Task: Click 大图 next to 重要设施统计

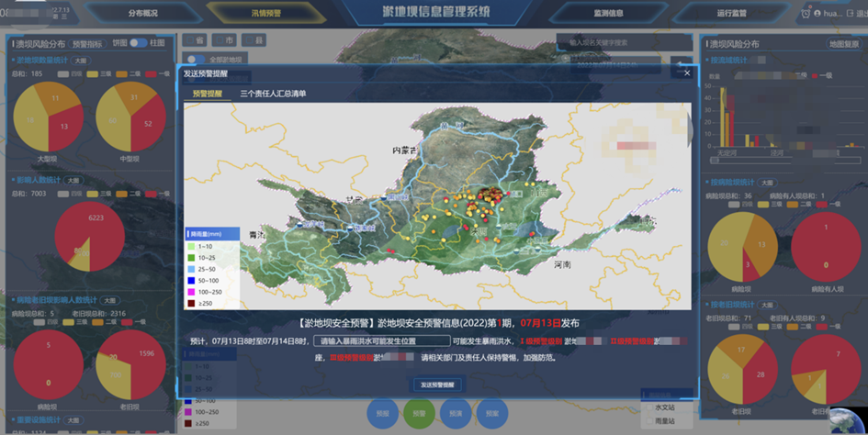Action: (x=73, y=420)
